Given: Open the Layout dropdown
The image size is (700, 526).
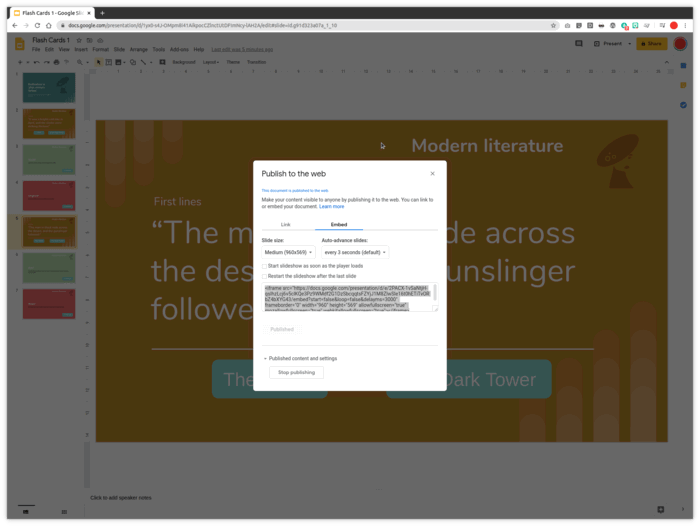Looking at the screenshot, I should 211,63.
